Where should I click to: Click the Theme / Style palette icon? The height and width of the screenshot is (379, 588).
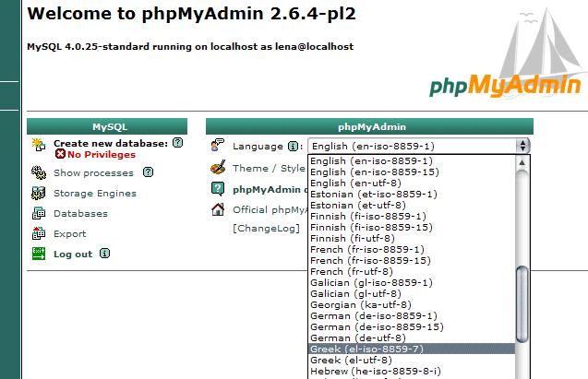pos(218,168)
